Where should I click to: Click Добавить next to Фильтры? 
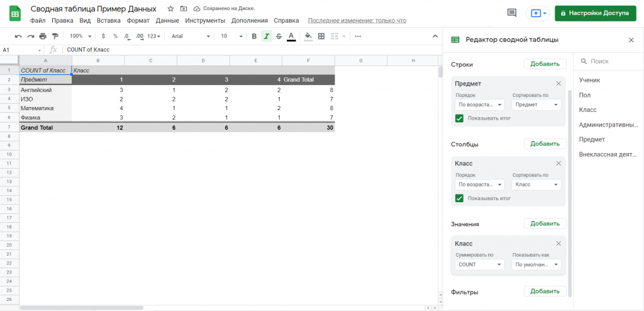point(545,291)
